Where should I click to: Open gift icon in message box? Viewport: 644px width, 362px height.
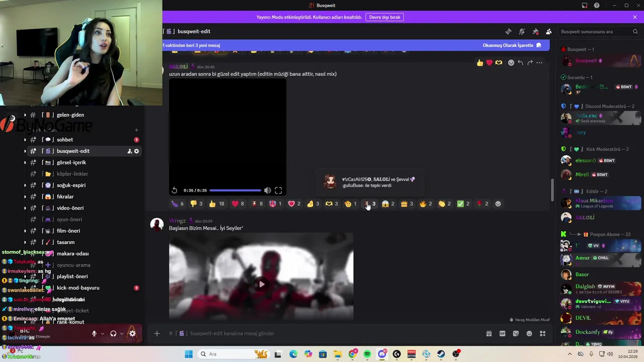(489, 333)
